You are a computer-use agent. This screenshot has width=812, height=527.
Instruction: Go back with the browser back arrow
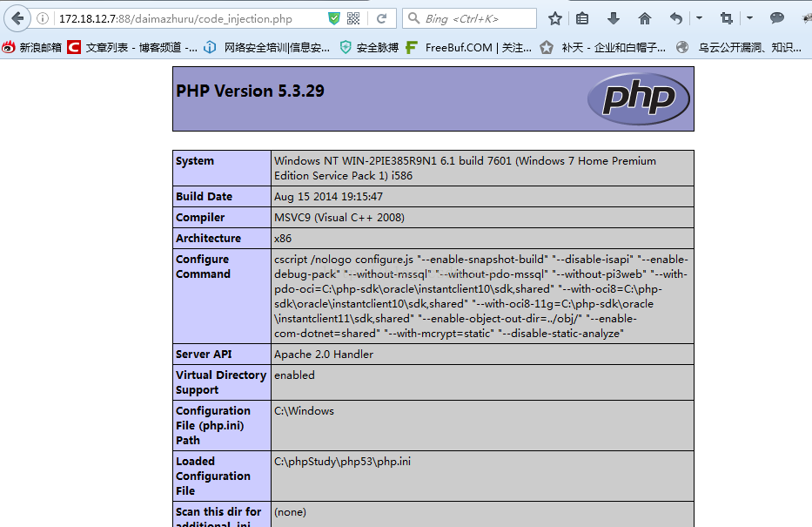17,18
